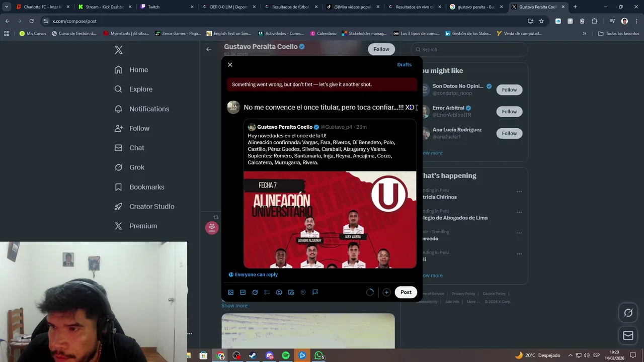
Task: Click the floating Grok button
Action: click(628, 313)
